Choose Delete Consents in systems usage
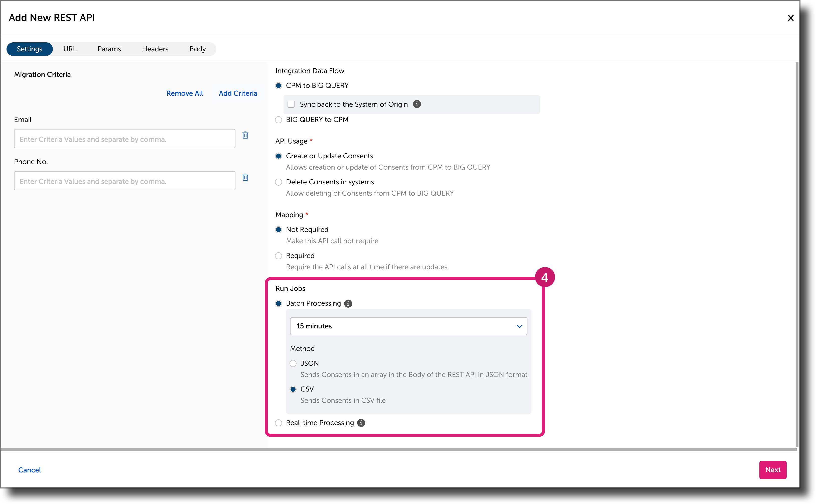The image size is (816, 504). (279, 182)
